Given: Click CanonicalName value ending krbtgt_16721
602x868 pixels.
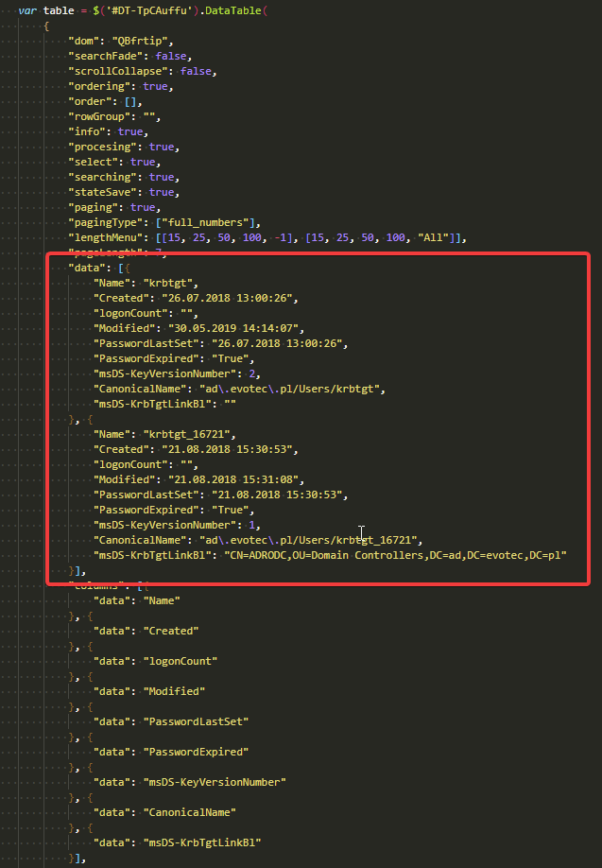Looking at the screenshot, I should pos(308,540).
